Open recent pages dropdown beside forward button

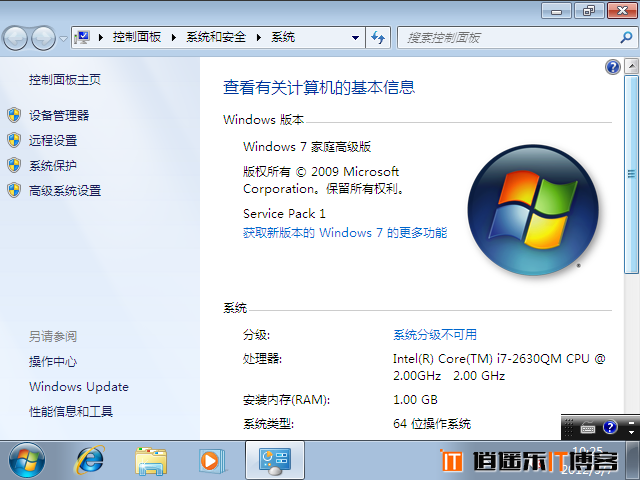[x=63, y=39]
